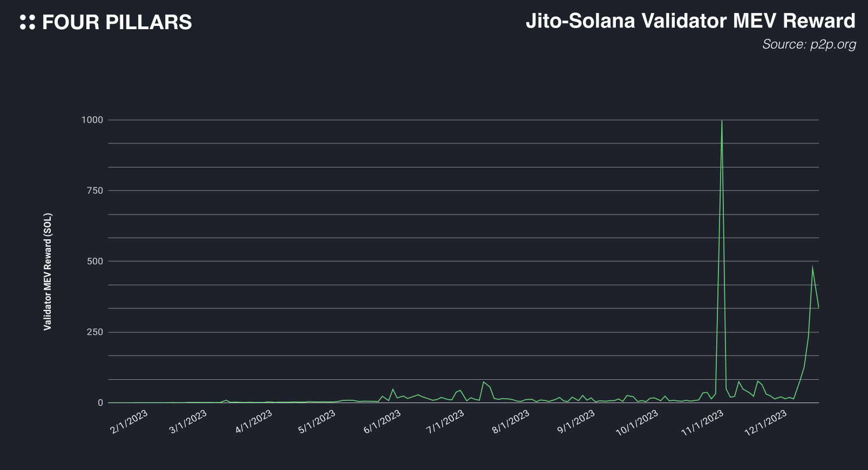The width and height of the screenshot is (868, 470).
Task: Select the 750 y-axis tick label
Action: coord(94,191)
